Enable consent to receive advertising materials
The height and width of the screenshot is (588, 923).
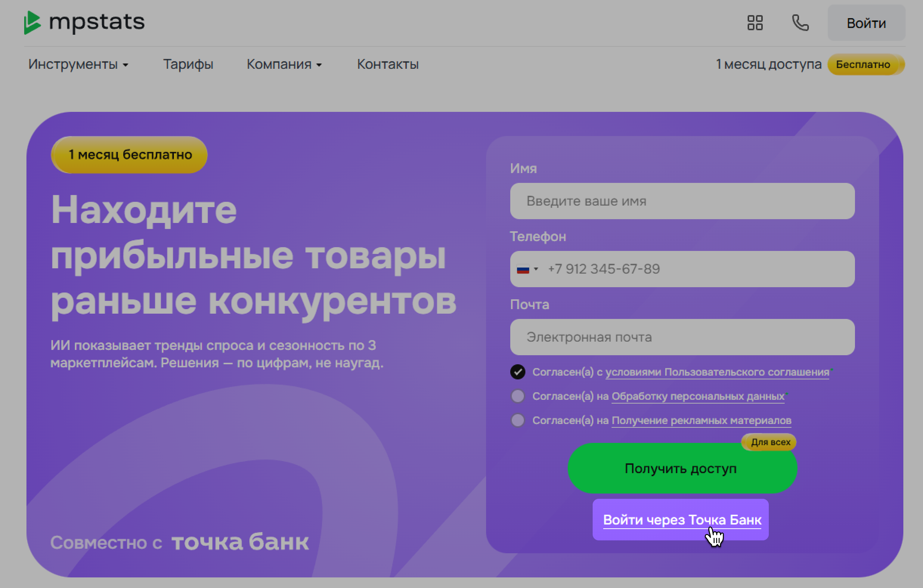(x=517, y=420)
